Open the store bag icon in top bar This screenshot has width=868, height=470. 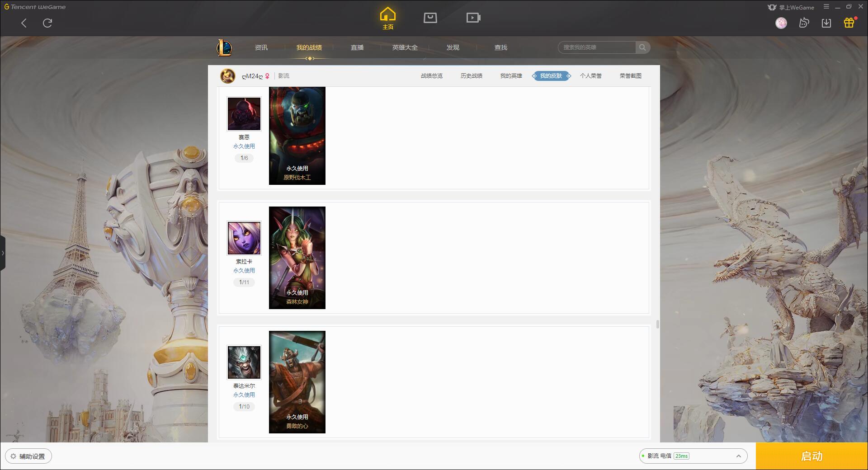click(430, 18)
